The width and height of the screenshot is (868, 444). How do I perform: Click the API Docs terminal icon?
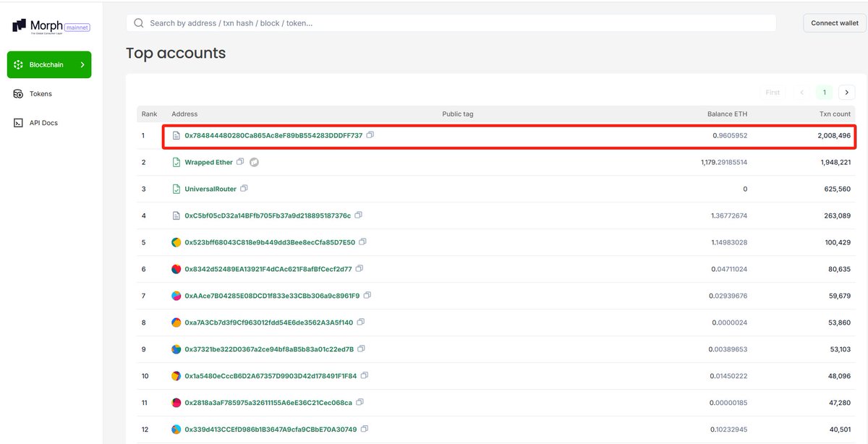(19, 123)
